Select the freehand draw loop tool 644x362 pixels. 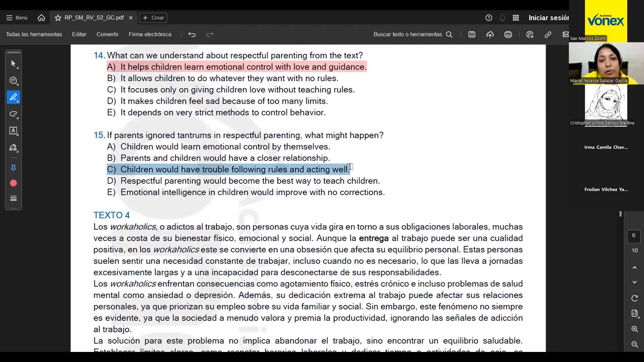click(x=14, y=114)
